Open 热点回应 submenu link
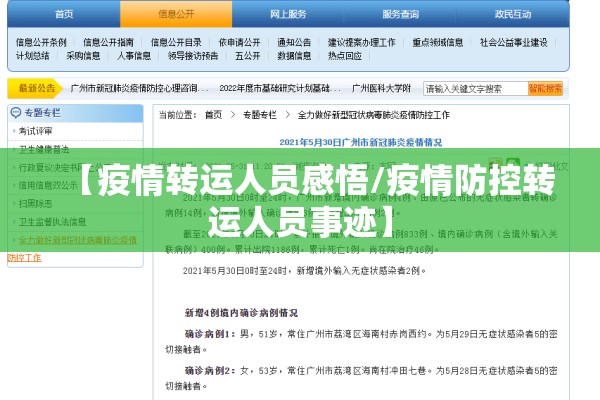The width and height of the screenshot is (600, 400). coord(344,56)
